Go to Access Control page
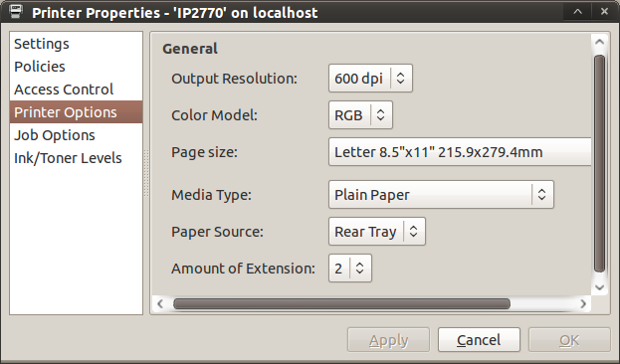Screen dimensions: 620x364 point(76,90)
